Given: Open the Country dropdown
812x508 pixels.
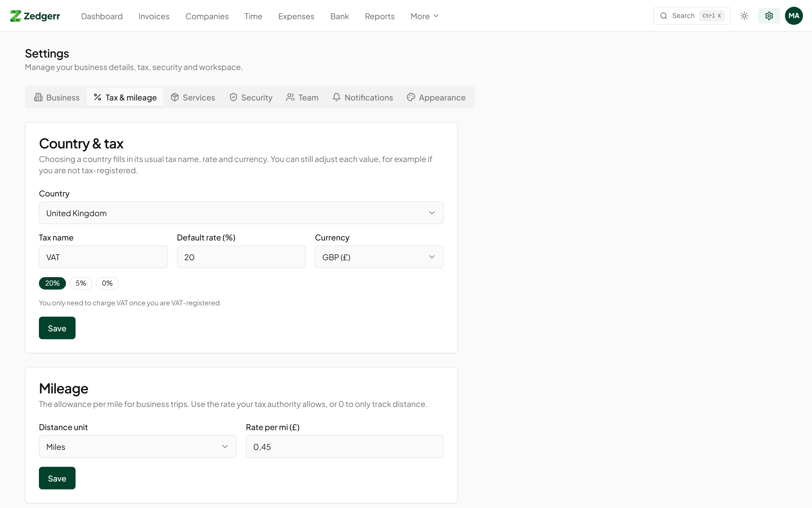Looking at the screenshot, I should (x=241, y=213).
